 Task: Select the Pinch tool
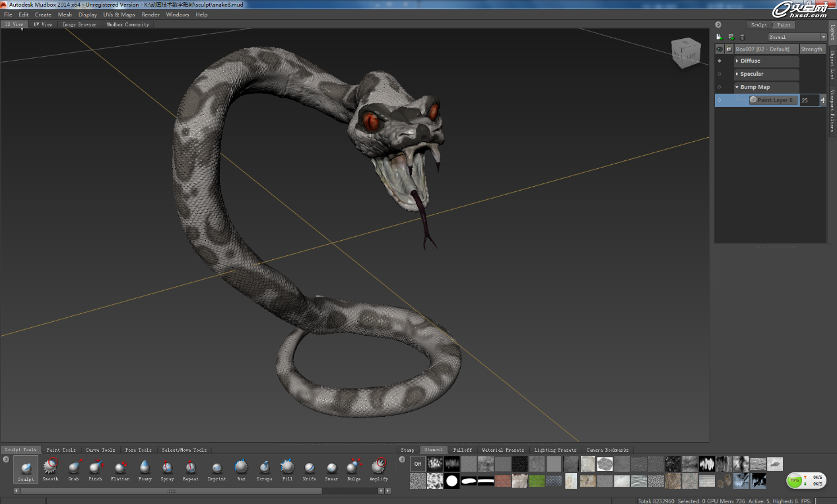pyautogui.click(x=96, y=469)
